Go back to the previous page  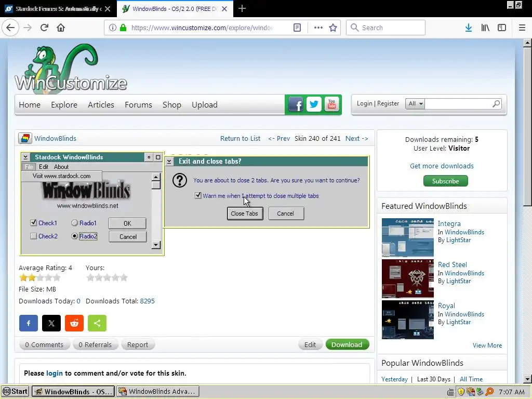point(10,28)
